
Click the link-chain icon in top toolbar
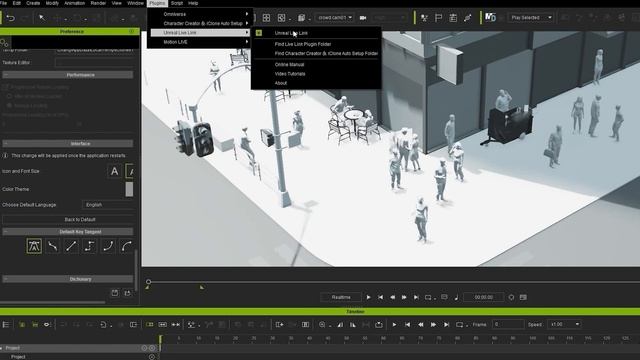tap(467, 18)
